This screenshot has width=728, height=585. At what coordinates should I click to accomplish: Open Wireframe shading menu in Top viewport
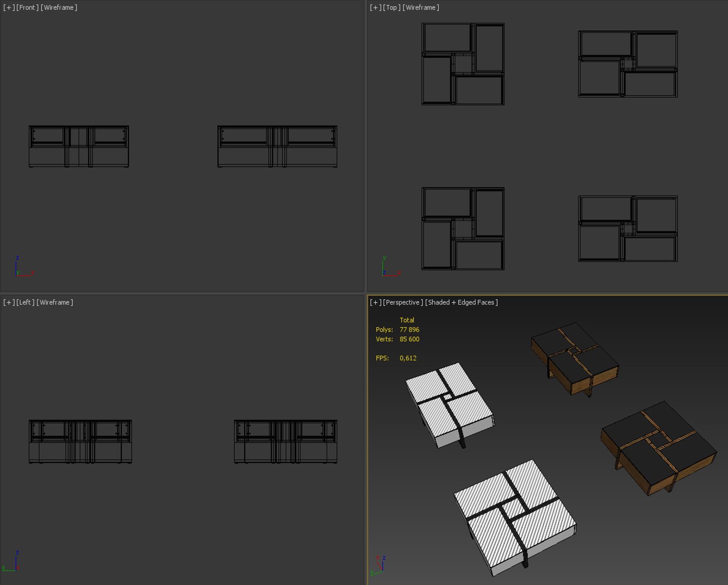pyautogui.click(x=421, y=8)
